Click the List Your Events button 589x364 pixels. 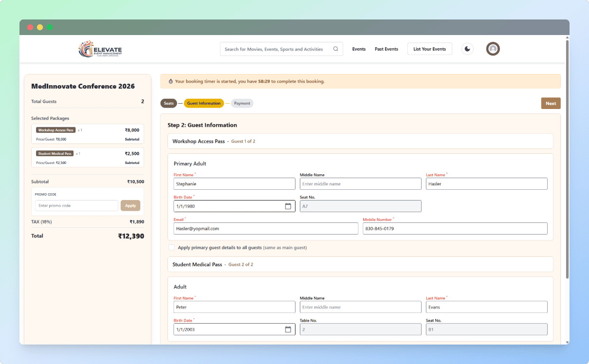(x=429, y=49)
